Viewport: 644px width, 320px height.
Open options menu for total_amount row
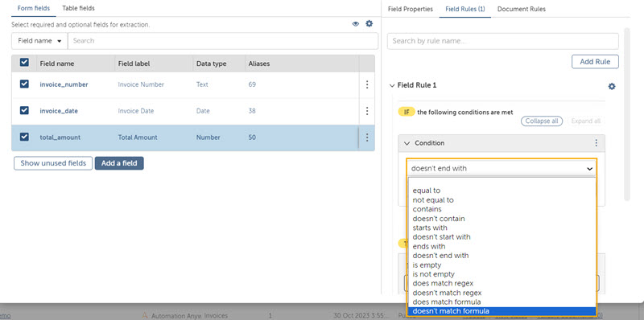pyautogui.click(x=367, y=137)
